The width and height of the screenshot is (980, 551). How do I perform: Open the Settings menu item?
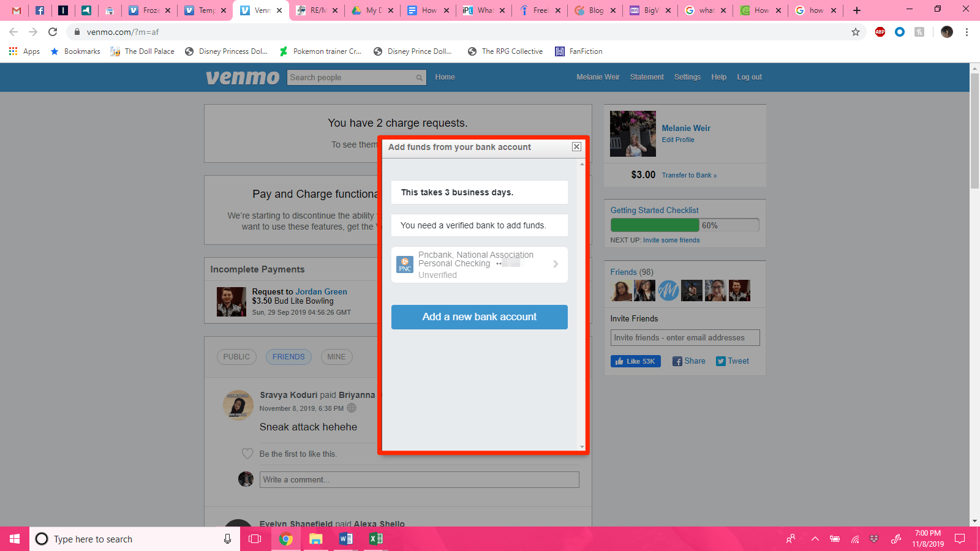tap(687, 77)
